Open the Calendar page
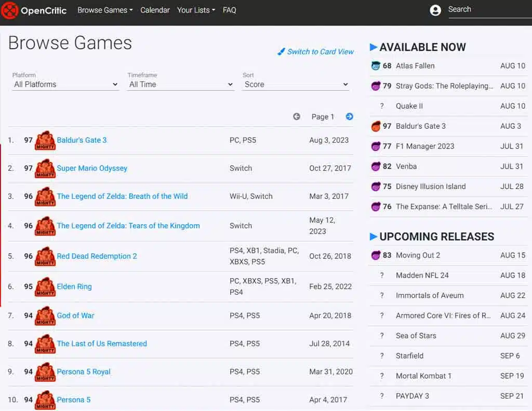Screen dimensions: 532x411 [155, 10]
